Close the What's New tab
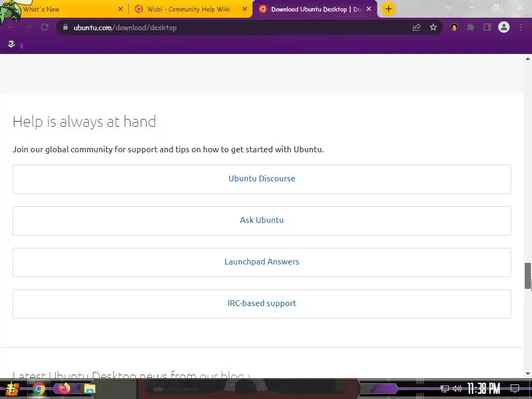Image resolution: width=532 pixels, height=399 pixels. click(120, 9)
